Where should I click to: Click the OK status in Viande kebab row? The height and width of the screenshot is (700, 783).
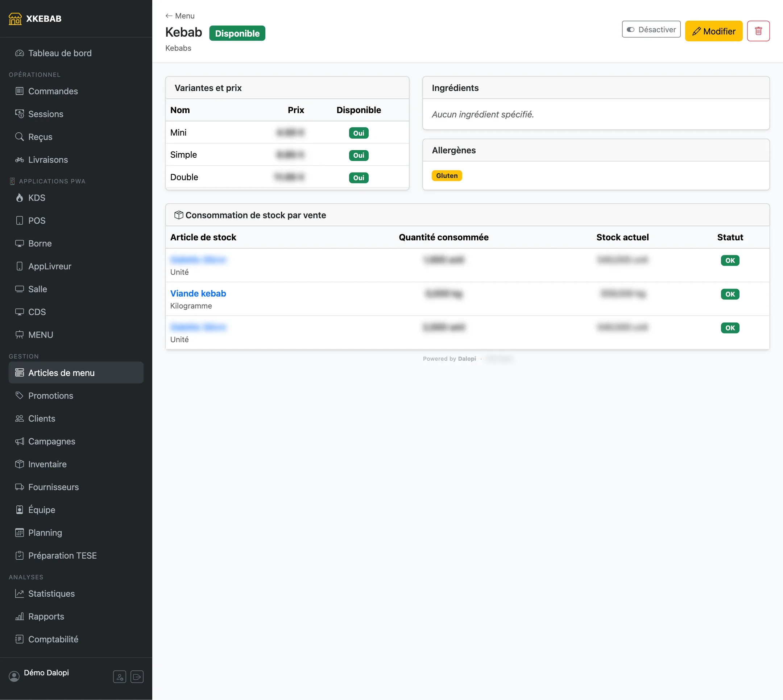[730, 294]
